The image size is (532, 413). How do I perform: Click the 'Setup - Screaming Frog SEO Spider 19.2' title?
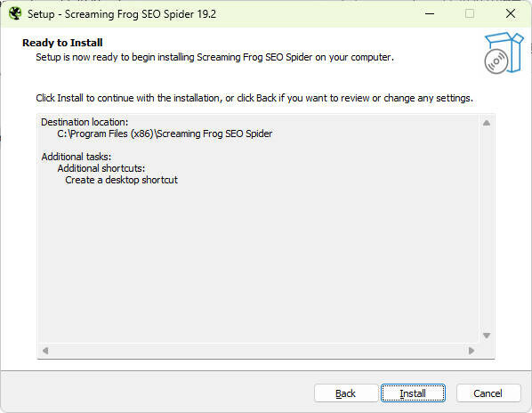(x=122, y=14)
